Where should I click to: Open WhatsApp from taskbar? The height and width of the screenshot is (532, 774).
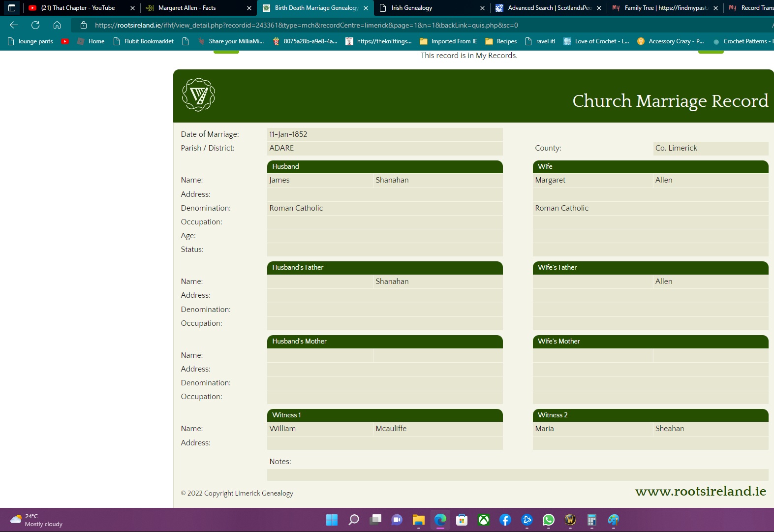tap(549, 520)
